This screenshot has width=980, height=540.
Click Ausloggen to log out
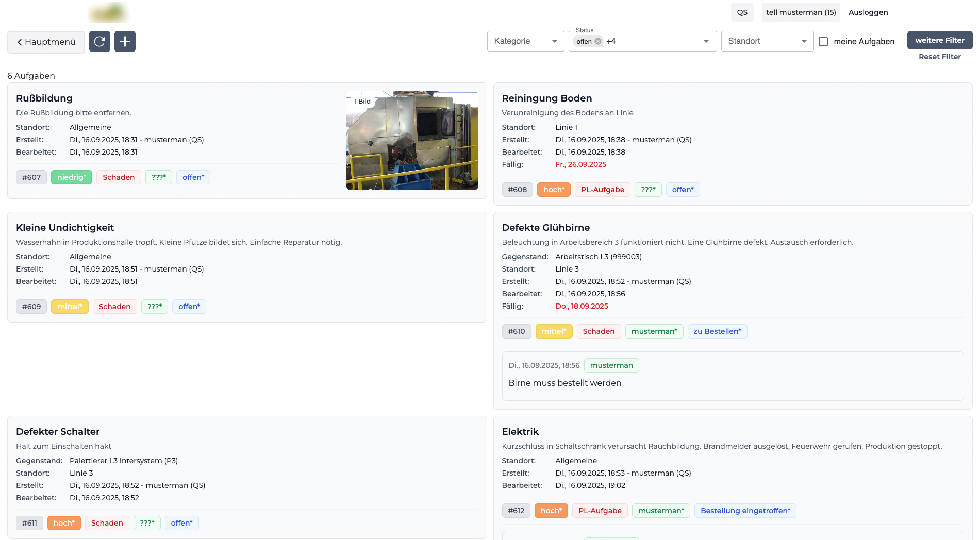coord(868,12)
